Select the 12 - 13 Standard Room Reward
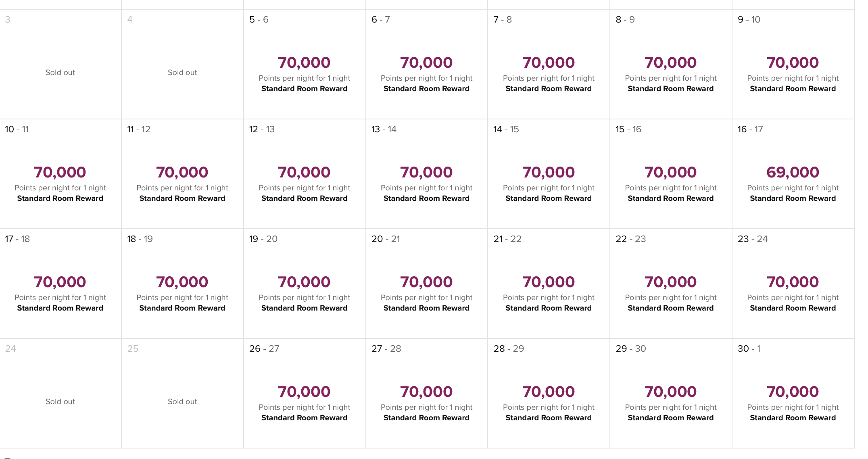 [x=305, y=198]
